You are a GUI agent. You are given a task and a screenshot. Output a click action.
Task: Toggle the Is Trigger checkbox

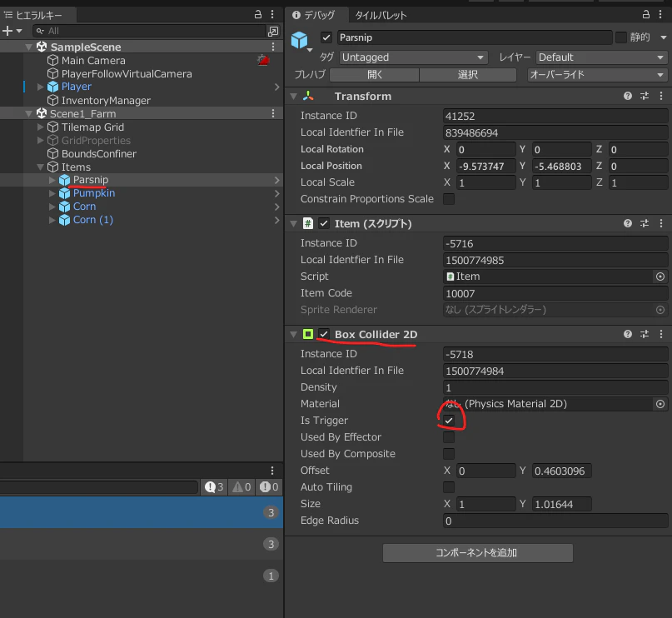click(449, 421)
